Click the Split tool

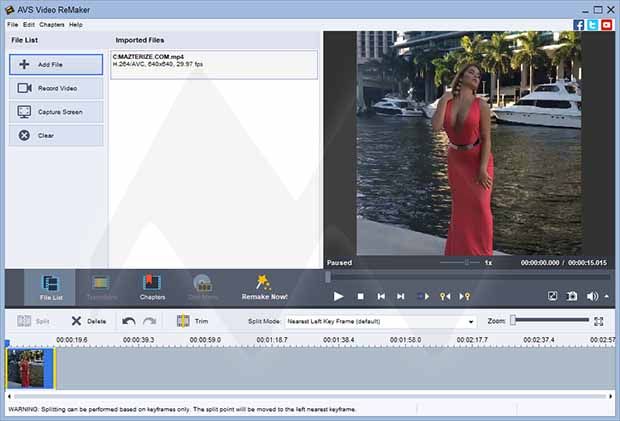(x=33, y=321)
